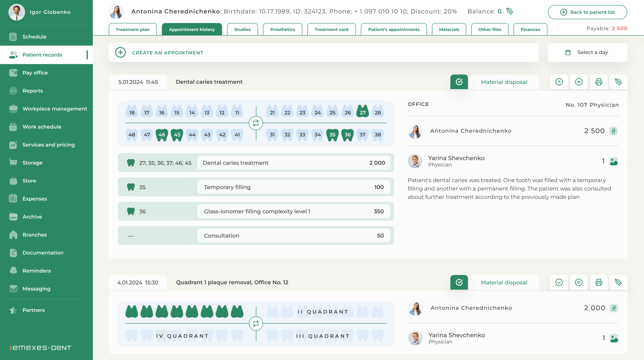Click plus icon to create an appointment
The height and width of the screenshot is (360, 644).
120,53
